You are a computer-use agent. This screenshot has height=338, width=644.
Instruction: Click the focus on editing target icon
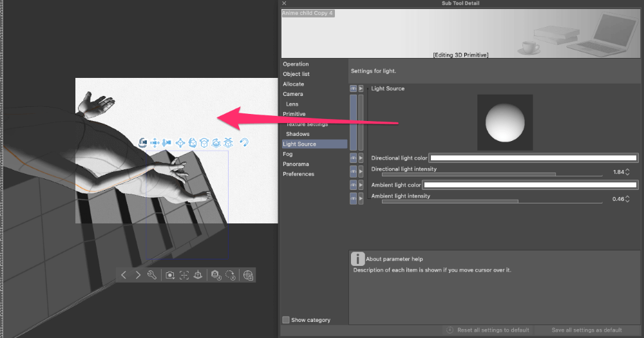coord(184,275)
